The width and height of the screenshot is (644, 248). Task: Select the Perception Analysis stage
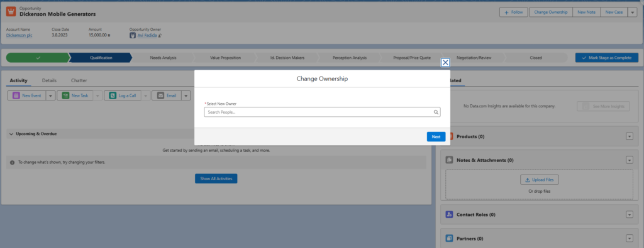350,58
